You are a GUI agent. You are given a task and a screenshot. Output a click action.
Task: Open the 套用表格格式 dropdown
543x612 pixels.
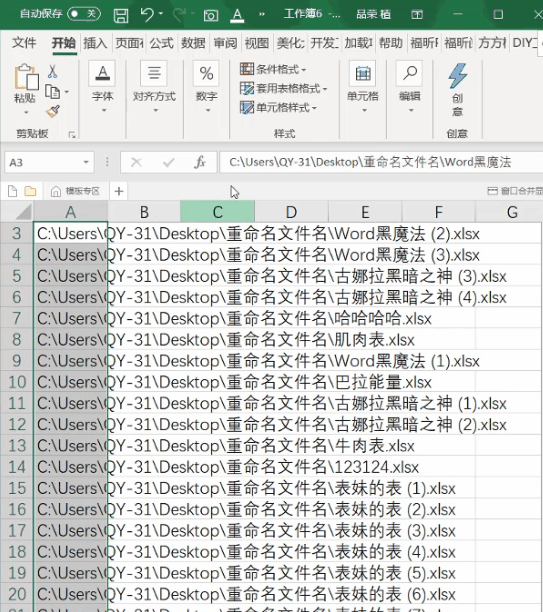[283, 89]
